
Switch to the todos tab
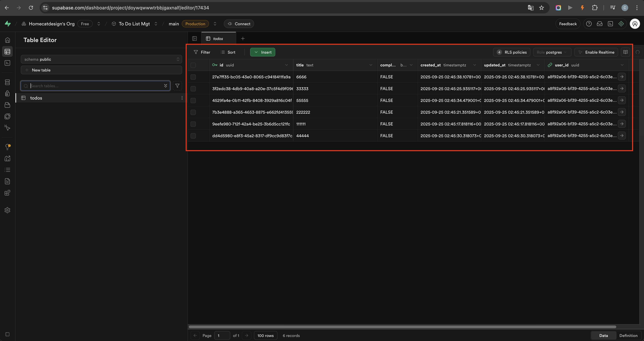point(218,39)
